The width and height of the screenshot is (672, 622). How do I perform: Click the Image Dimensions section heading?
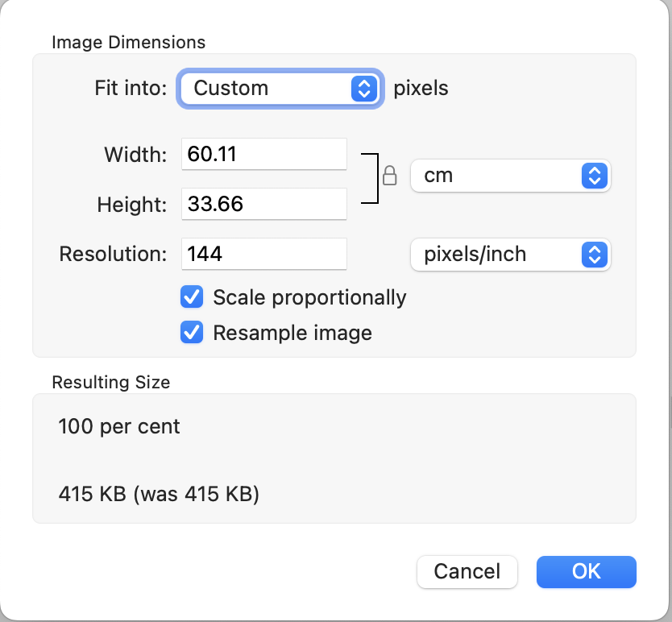click(129, 43)
